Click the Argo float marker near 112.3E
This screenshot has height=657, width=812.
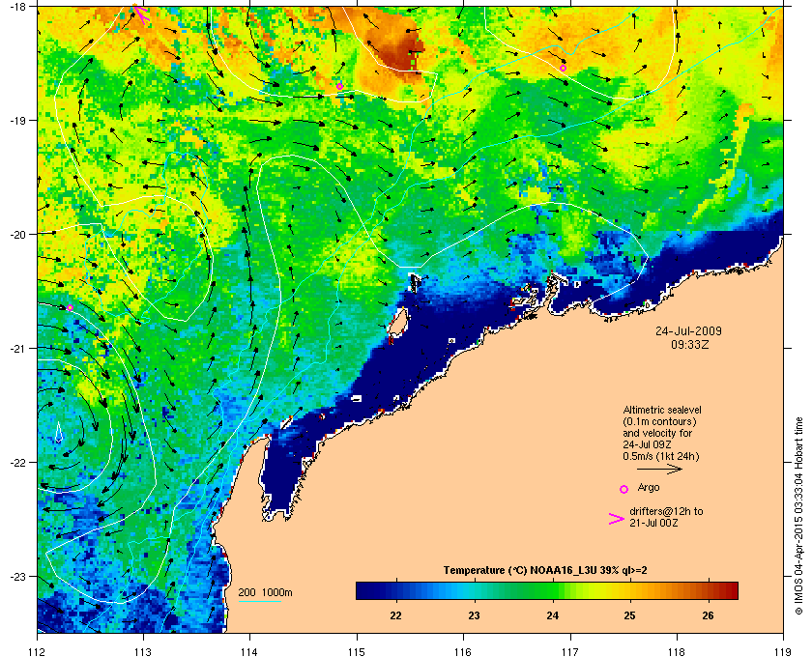70,307
